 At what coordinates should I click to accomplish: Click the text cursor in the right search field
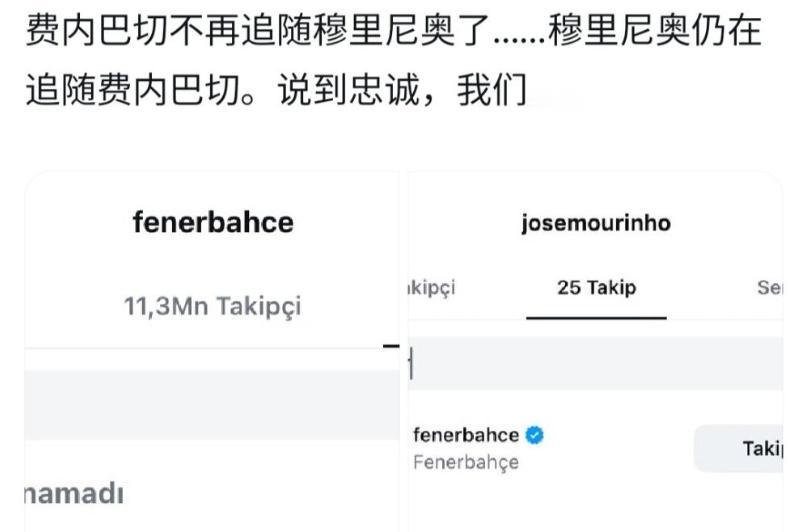click(411, 363)
